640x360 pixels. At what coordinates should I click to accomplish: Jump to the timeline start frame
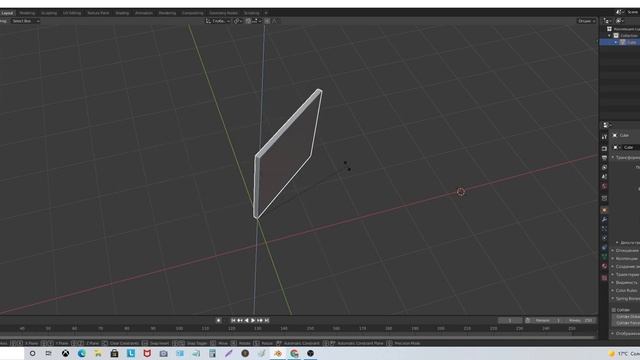click(x=233, y=320)
